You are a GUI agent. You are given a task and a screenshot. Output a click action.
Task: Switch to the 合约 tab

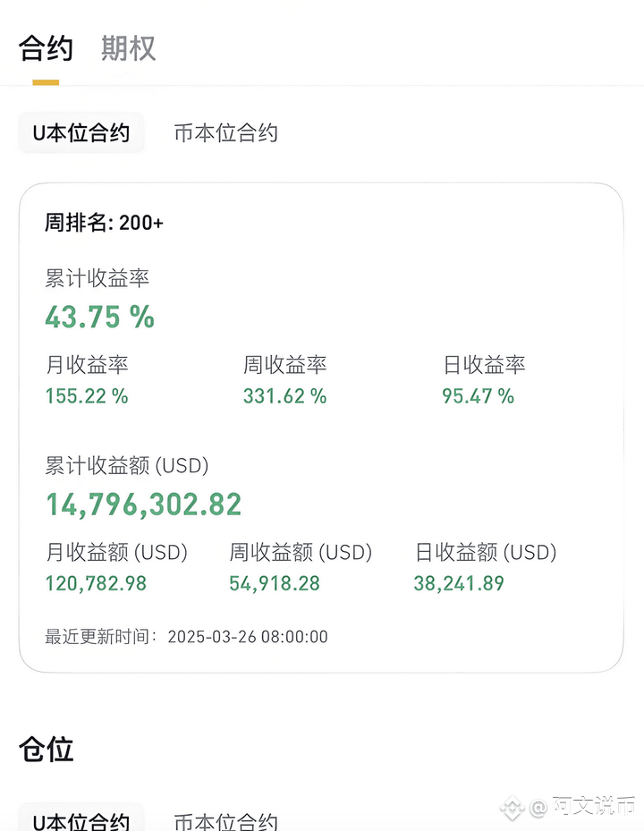click(x=46, y=49)
